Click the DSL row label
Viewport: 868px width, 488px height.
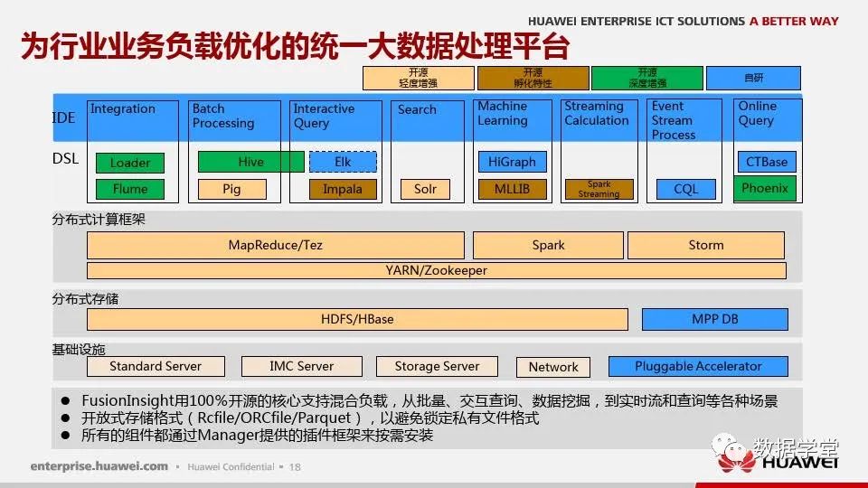click(65, 159)
